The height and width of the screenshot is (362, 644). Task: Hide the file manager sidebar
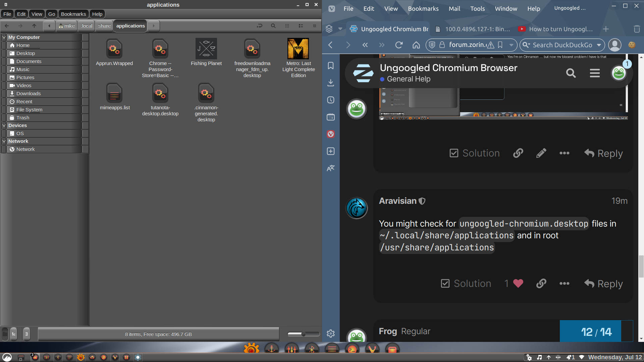tap(26, 334)
